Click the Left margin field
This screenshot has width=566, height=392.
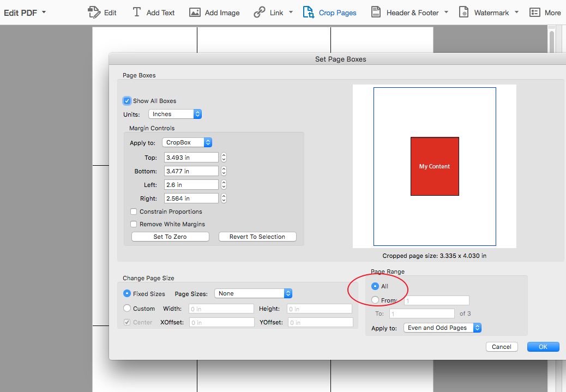tap(191, 185)
